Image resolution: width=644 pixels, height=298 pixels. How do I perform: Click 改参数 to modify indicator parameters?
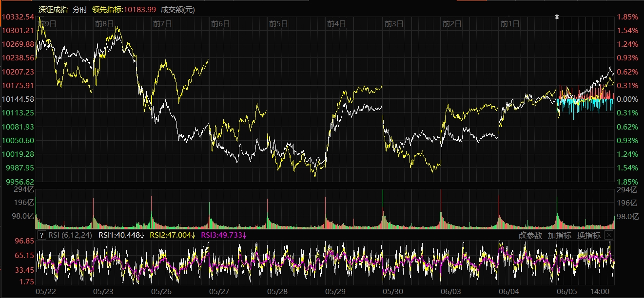(x=530, y=235)
